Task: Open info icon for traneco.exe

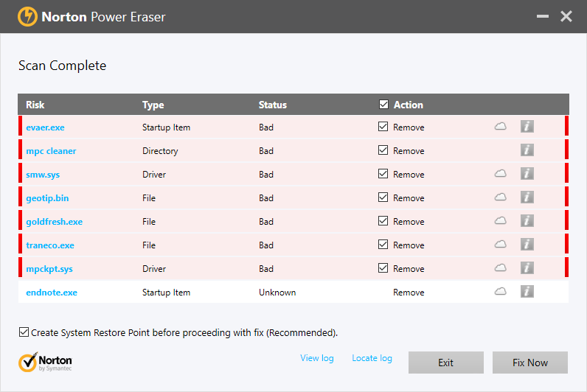Action: click(527, 245)
